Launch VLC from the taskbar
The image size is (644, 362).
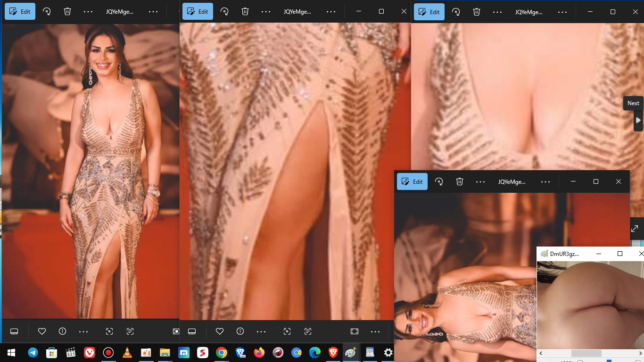pyautogui.click(x=127, y=353)
